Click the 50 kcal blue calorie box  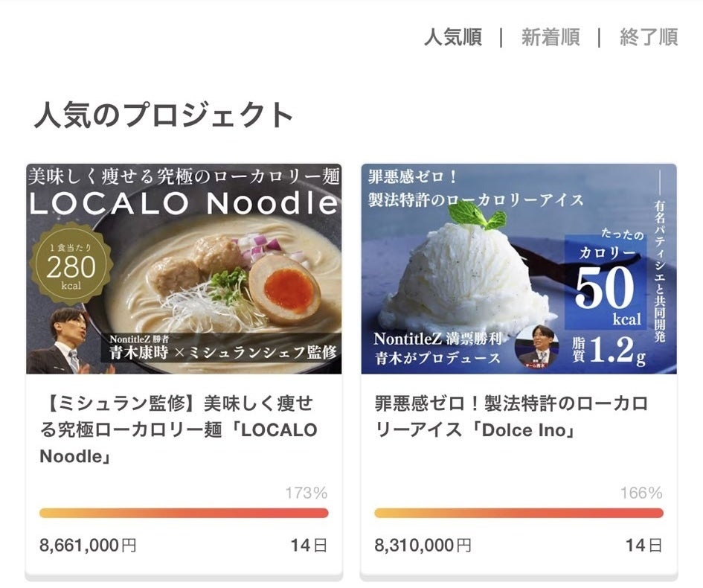coord(606,282)
